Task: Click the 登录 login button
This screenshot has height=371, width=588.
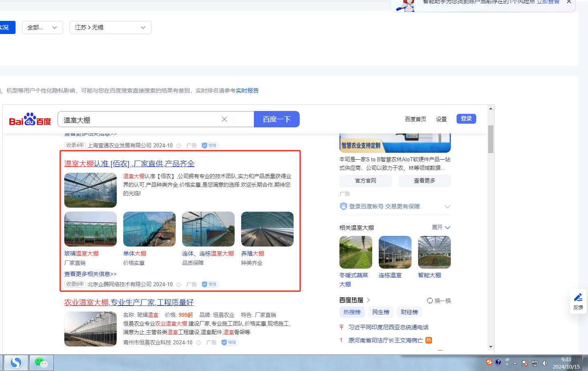Action: 466,119
